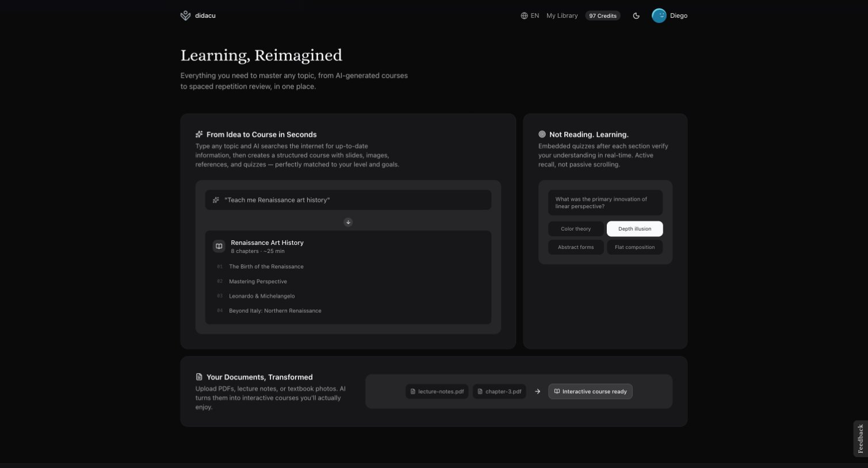
Task: Click the book icon beside Renaissance Art History
Action: (219, 245)
